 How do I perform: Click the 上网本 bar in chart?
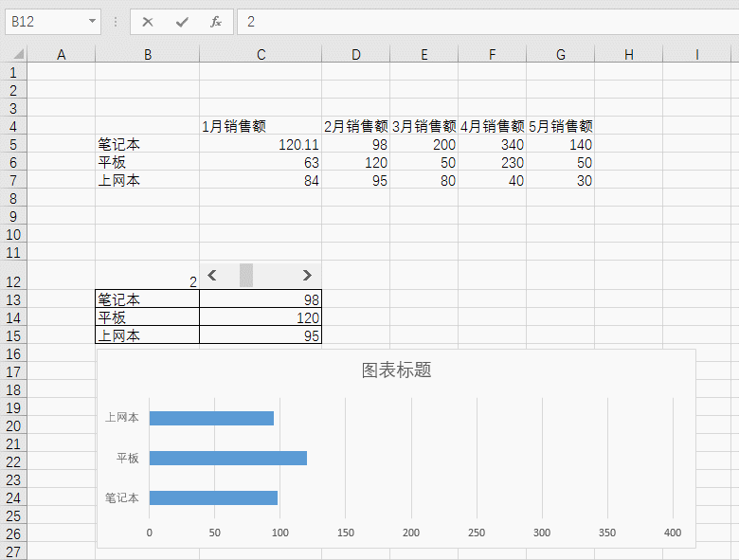211,418
